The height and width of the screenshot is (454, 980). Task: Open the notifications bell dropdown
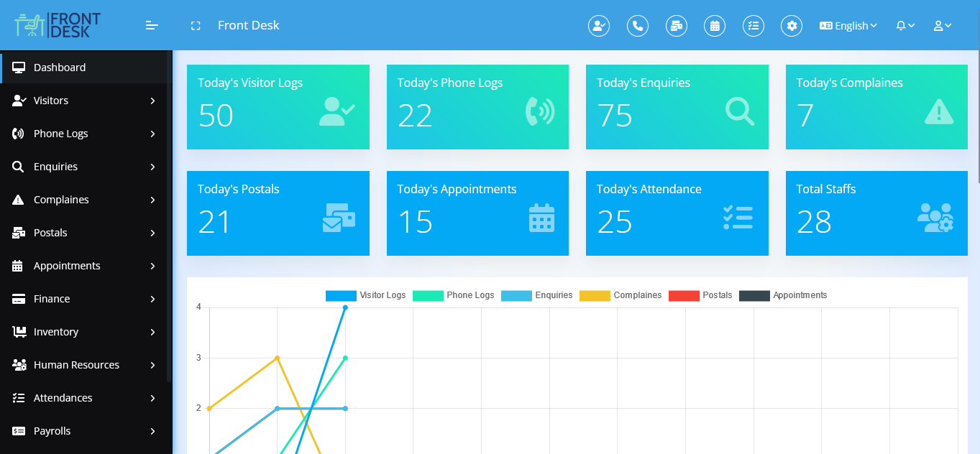905,26
